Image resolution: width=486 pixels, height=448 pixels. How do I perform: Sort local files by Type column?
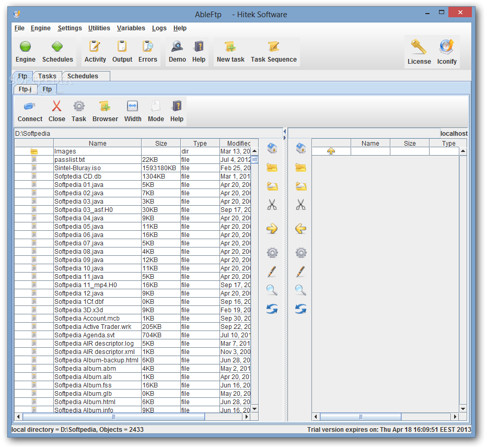pos(200,143)
